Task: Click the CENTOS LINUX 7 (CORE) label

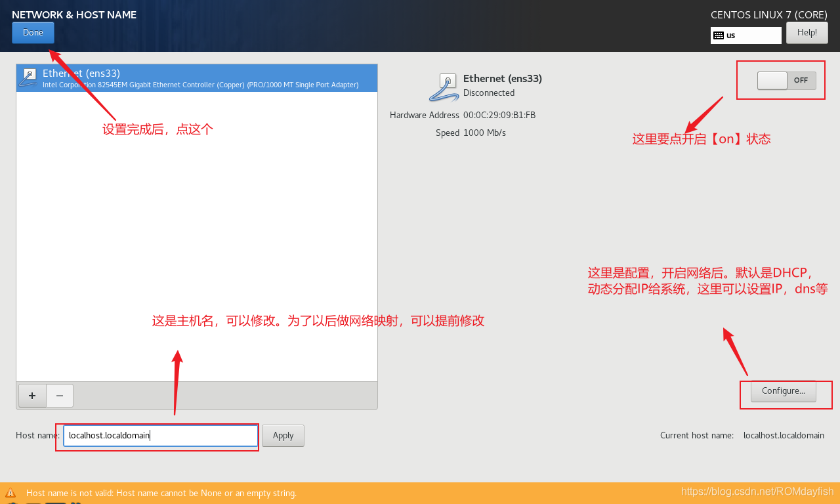Action: [768, 14]
